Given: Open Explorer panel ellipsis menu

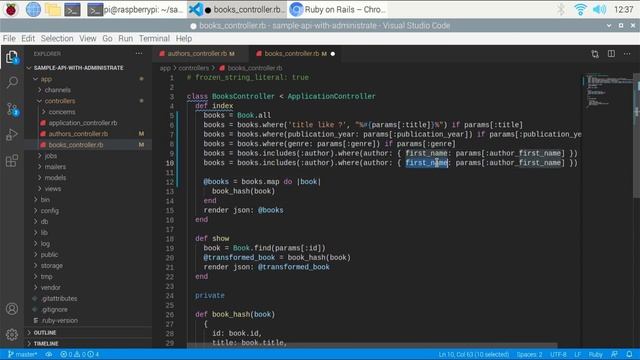Looking at the screenshot, I should click(139, 53).
